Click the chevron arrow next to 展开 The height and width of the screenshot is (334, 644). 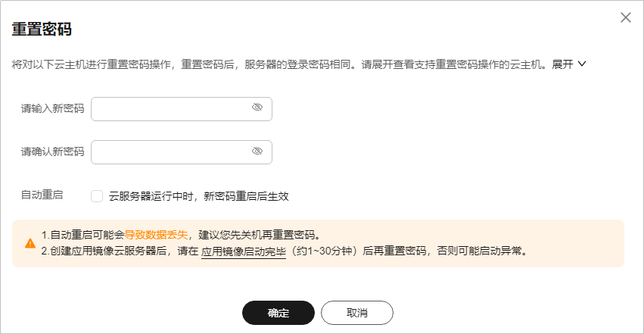click(x=582, y=64)
